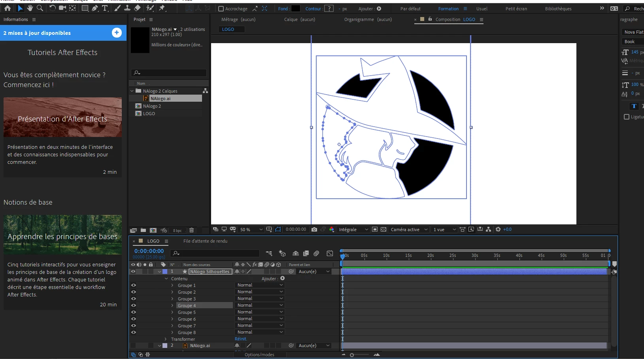
Task: Select the Eraser tool
Action: tap(137, 8)
